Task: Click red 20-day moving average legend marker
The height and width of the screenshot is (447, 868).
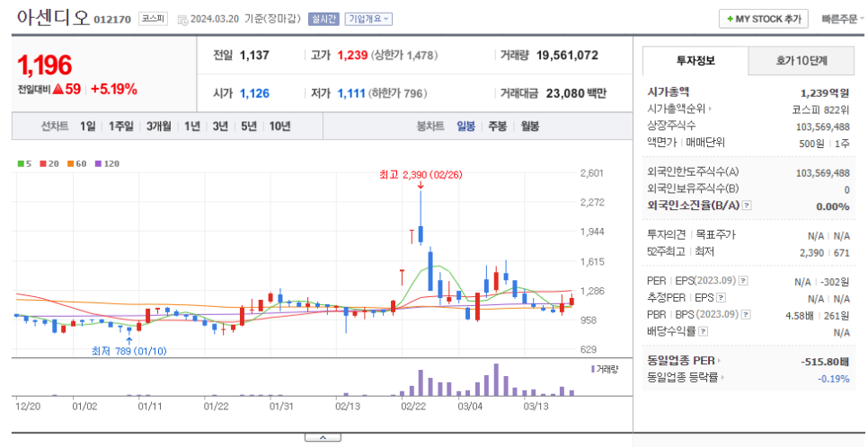Action: coord(42,163)
